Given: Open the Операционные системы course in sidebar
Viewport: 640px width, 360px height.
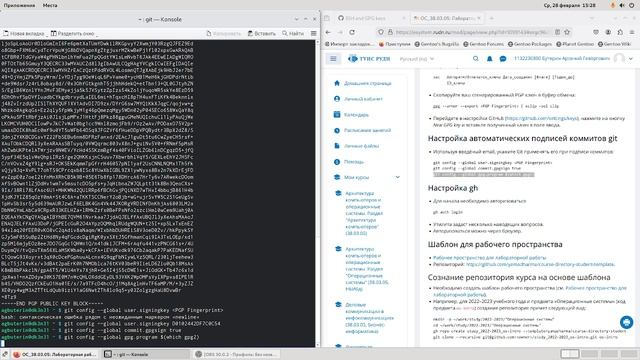Looking at the screenshot, I should pyautogui.click(x=367, y=269).
